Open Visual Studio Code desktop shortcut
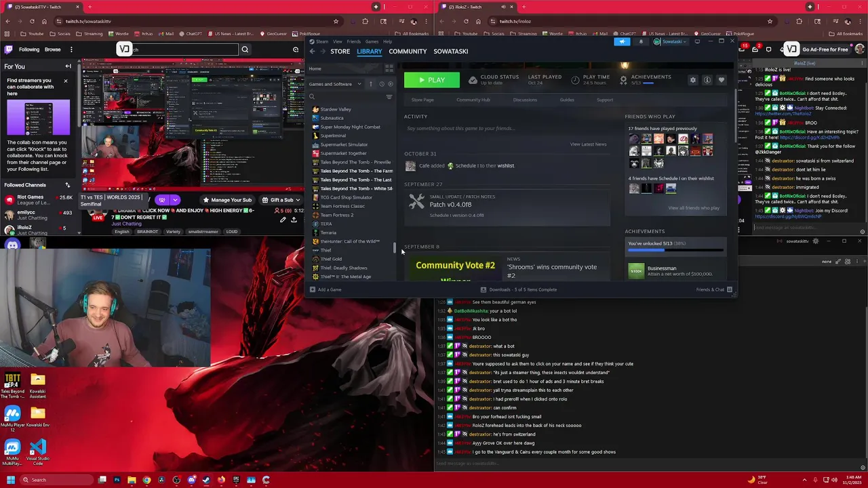Screen dimensions: 868x488 tap(38, 452)
